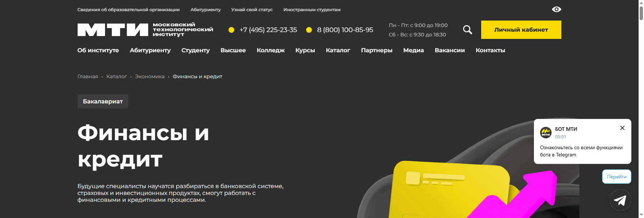Open the Личный кабинет button
This screenshot has width=644, height=218.
pyautogui.click(x=521, y=30)
